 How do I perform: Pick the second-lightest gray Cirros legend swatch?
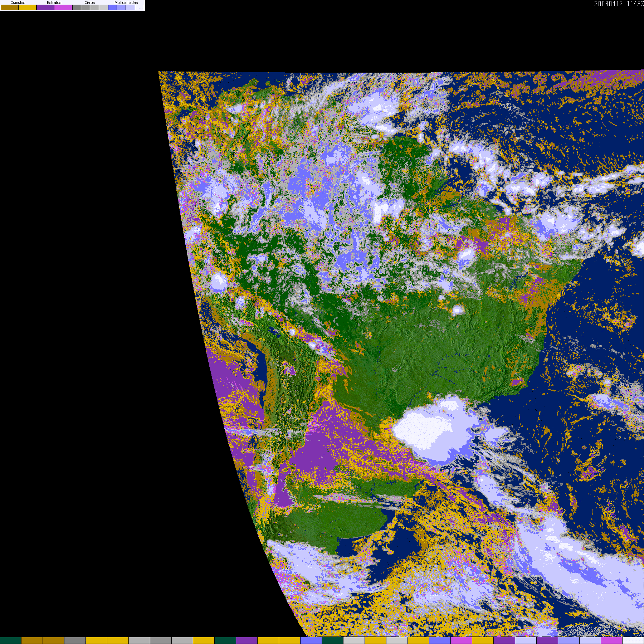coord(94,7)
